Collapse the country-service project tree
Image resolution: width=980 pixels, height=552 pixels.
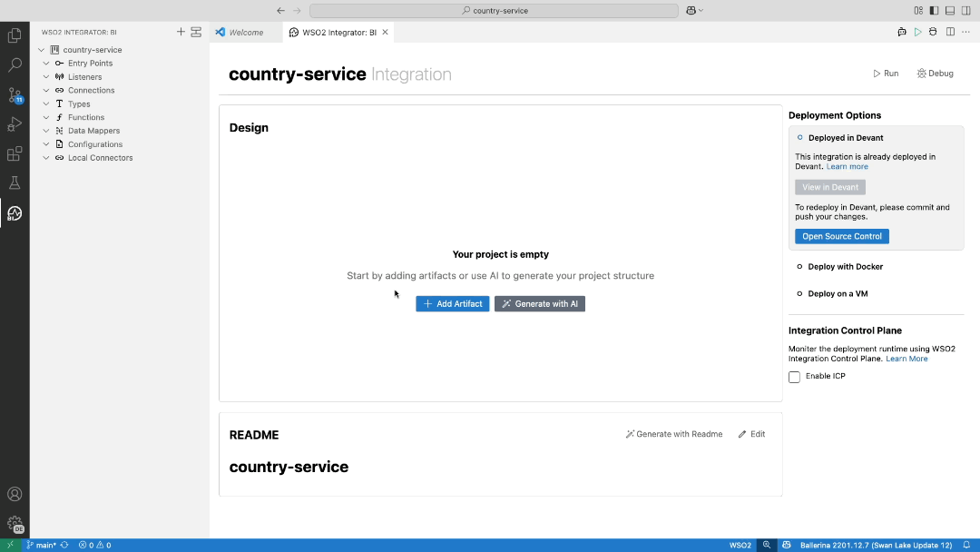[41, 49]
